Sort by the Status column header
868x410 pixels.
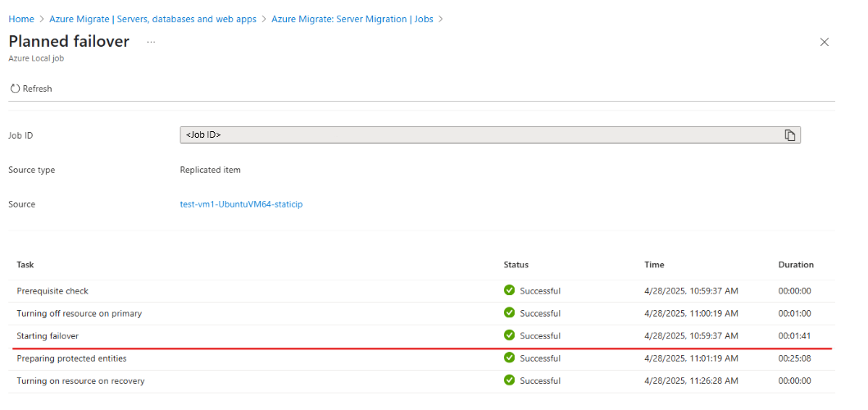516,265
